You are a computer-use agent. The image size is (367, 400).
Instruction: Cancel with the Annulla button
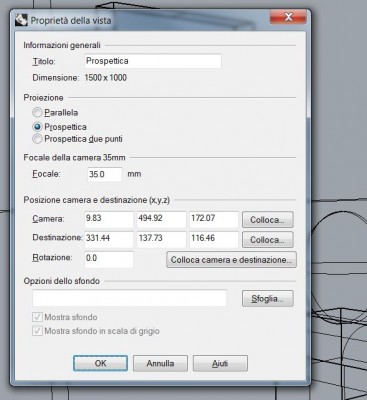point(160,363)
